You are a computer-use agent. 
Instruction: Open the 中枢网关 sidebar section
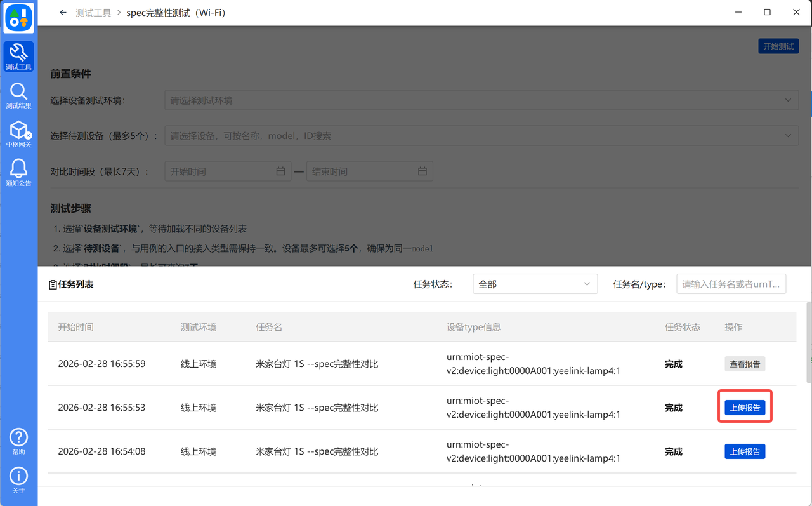click(x=18, y=135)
